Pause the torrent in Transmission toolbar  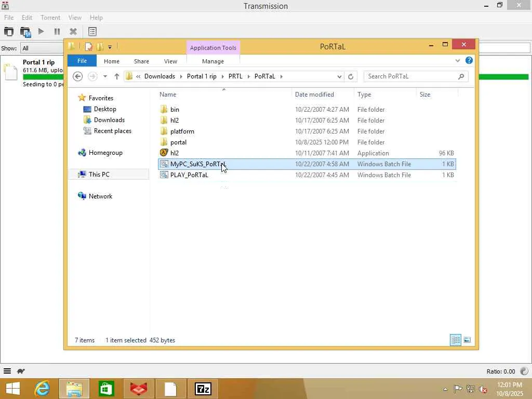pyautogui.click(x=57, y=32)
